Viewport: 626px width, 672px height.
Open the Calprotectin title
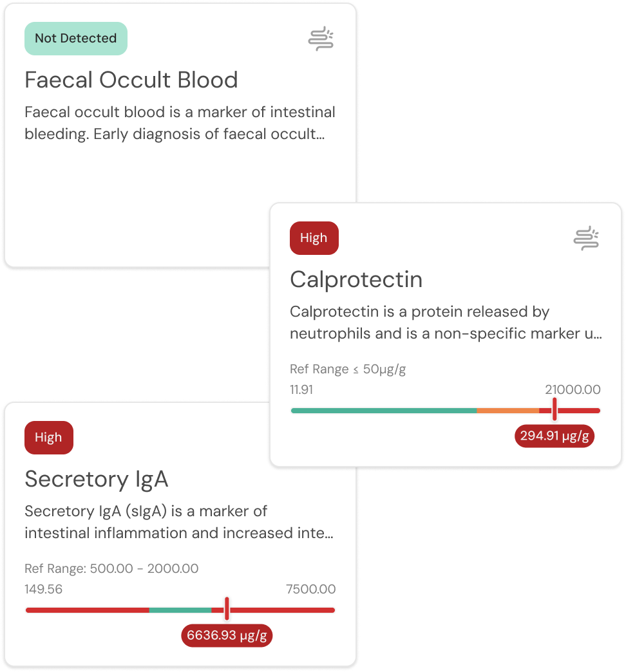point(356,279)
